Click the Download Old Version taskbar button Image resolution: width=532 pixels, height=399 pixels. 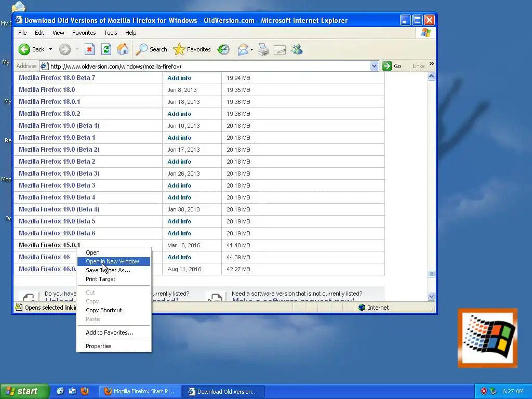point(223,392)
